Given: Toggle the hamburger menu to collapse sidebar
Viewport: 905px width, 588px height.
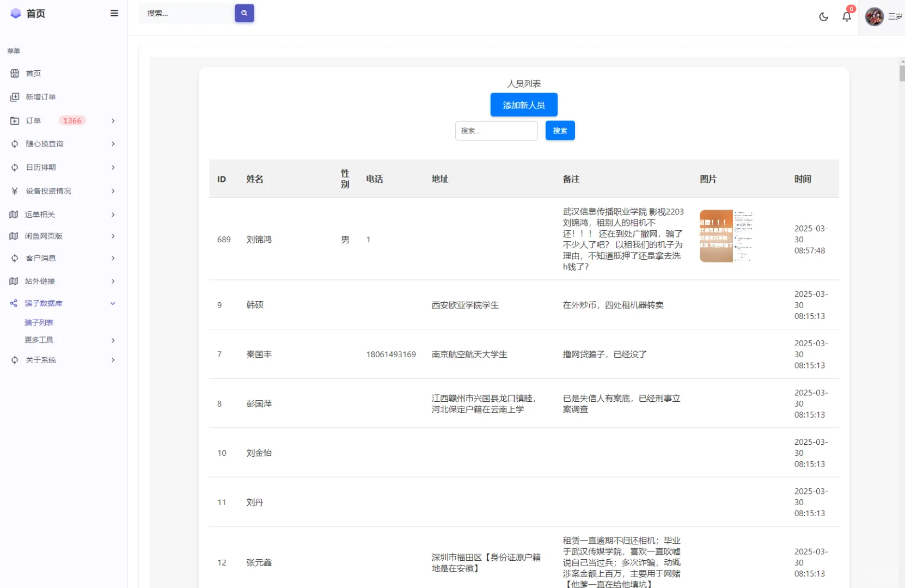Looking at the screenshot, I should 114,13.
